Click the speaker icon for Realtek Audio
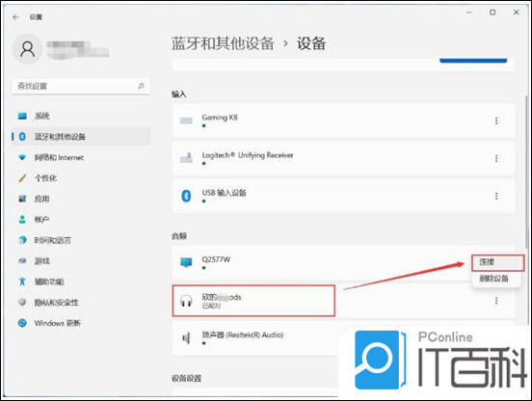532x401 pixels. coord(186,338)
